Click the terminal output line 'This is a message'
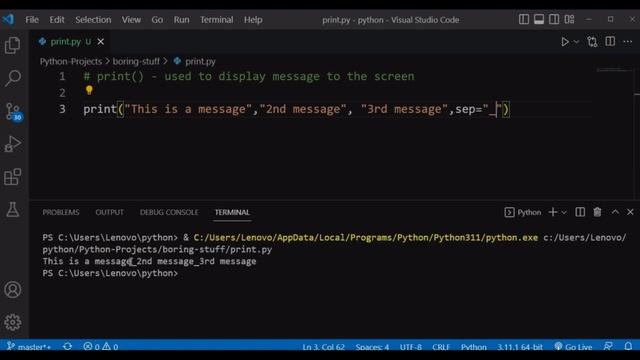This screenshot has width=640, height=360. (149, 261)
